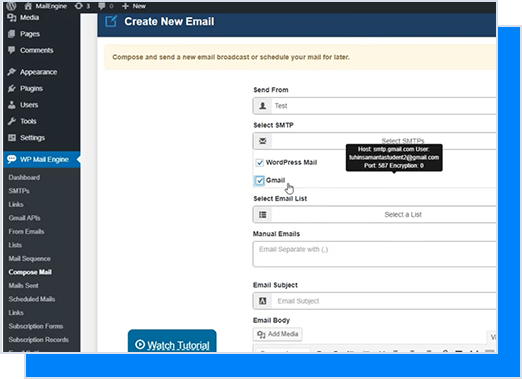
Task: Click the Users person icon
Action: click(x=12, y=105)
